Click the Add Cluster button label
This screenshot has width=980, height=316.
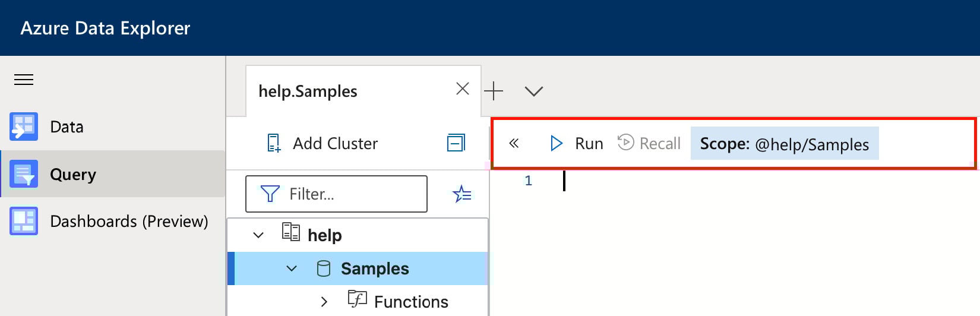tap(335, 143)
